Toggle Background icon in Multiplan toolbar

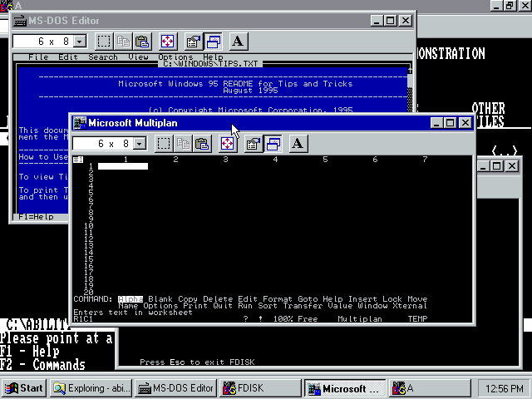click(x=273, y=144)
